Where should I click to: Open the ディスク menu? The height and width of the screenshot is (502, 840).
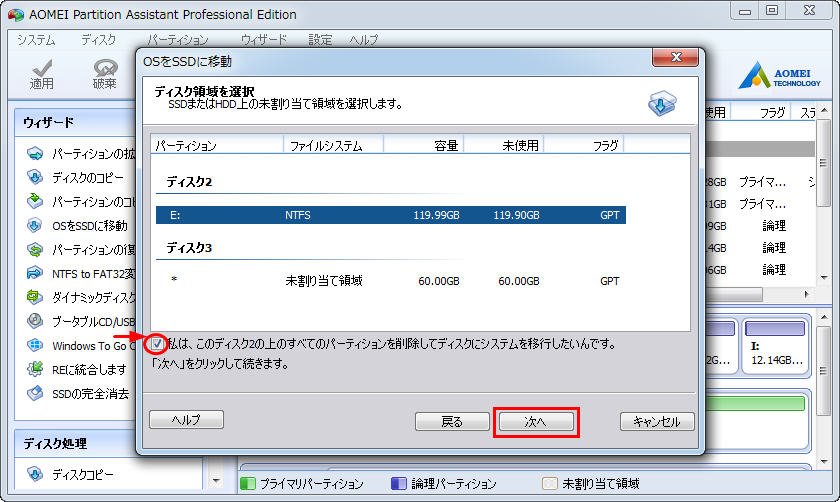(99, 40)
